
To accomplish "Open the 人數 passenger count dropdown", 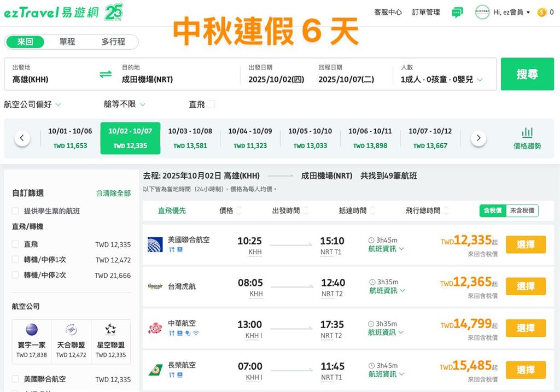I will click(442, 79).
